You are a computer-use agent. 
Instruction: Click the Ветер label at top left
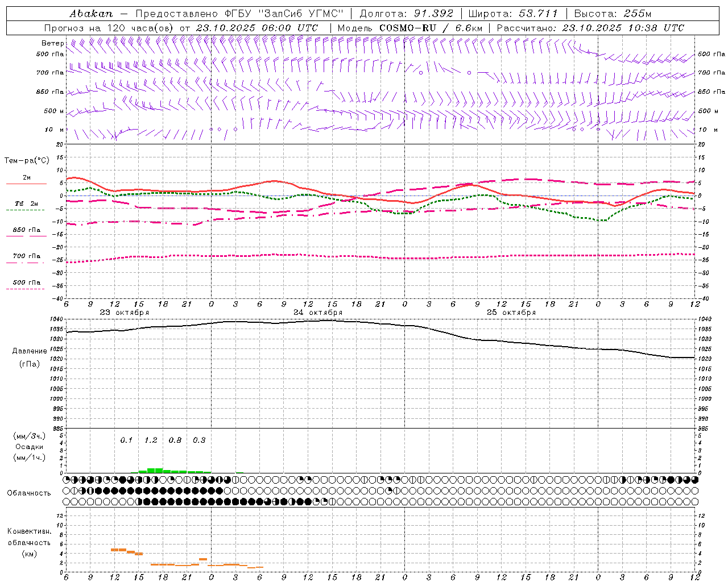pyautogui.click(x=52, y=43)
